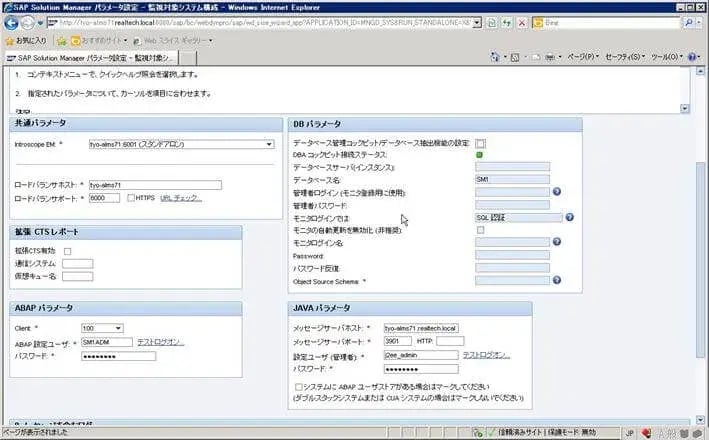Click the ロードバランサホスト input field

(x=155, y=185)
